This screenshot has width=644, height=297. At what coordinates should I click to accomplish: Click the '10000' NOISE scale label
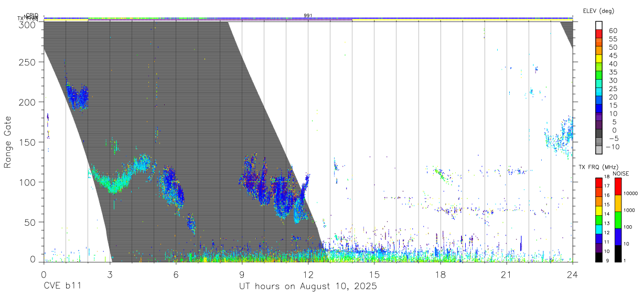pos(631,193)
